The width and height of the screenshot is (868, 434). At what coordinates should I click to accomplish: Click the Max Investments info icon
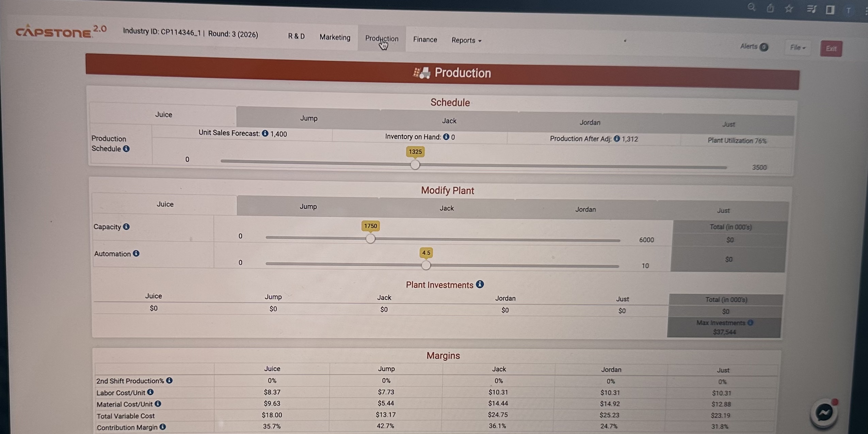point(751,323)
